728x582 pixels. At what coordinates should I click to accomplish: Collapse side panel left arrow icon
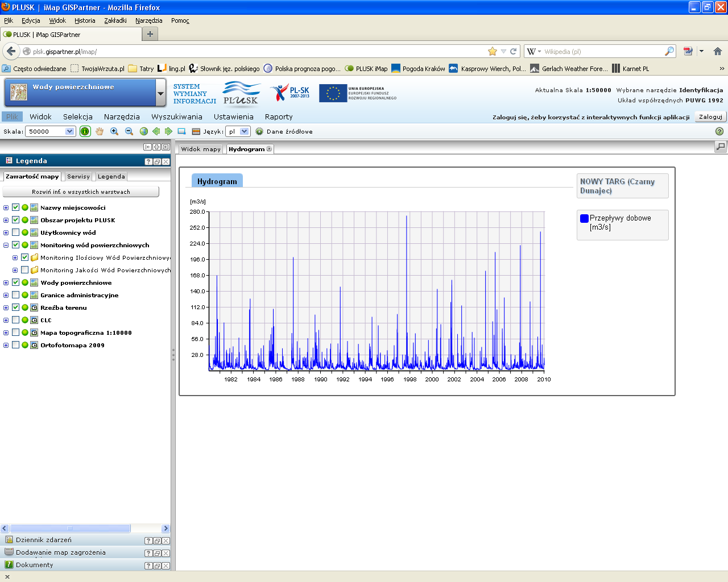click(x=147, y=147)
